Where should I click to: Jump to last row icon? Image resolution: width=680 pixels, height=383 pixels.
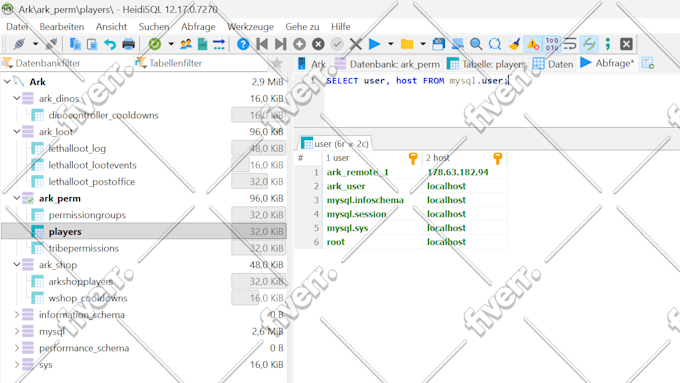281,44
